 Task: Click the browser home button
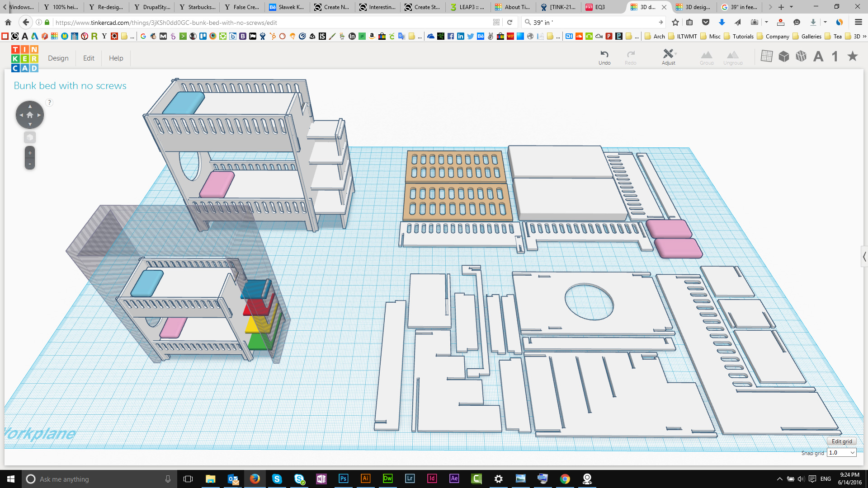tap(8, 22)
